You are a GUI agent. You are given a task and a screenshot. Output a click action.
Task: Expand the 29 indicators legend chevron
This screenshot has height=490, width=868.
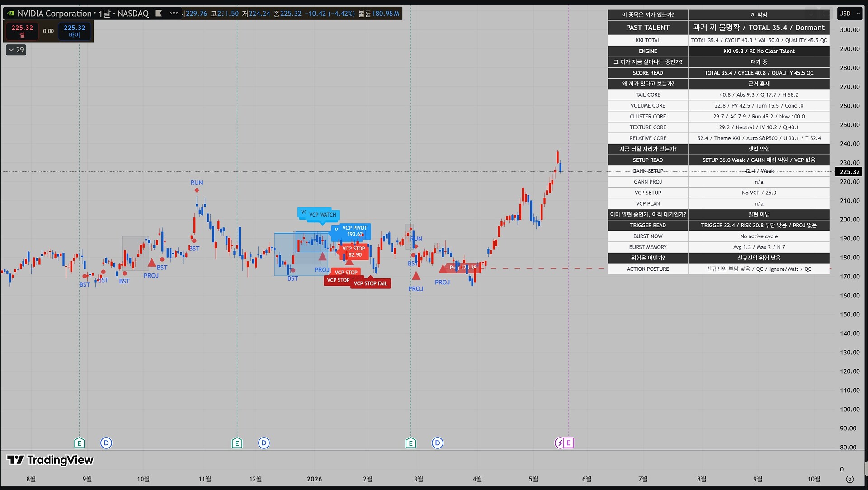point(16,50)
